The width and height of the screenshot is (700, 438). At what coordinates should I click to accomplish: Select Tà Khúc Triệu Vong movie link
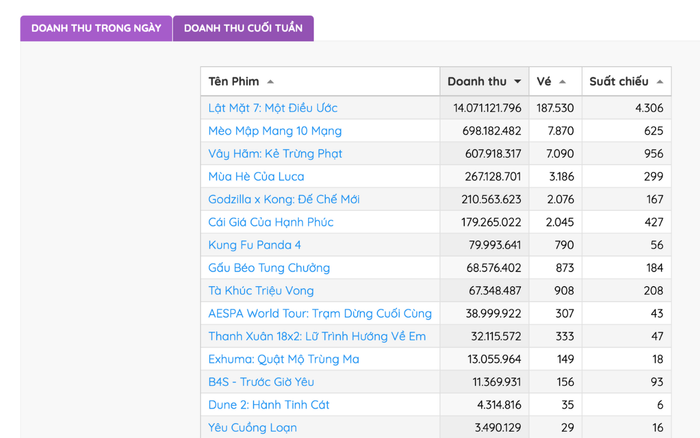point(261,291)
